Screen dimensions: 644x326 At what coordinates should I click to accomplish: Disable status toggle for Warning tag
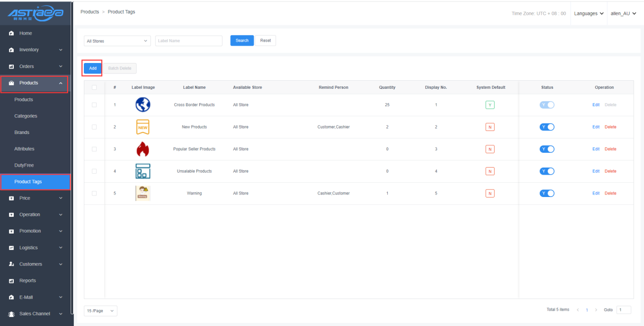[547, 193]
